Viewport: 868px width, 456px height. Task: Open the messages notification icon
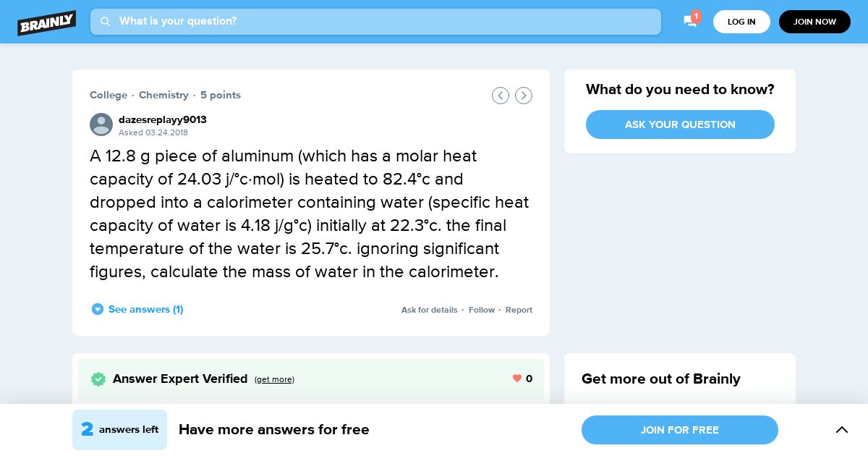(x=690, y=21)
